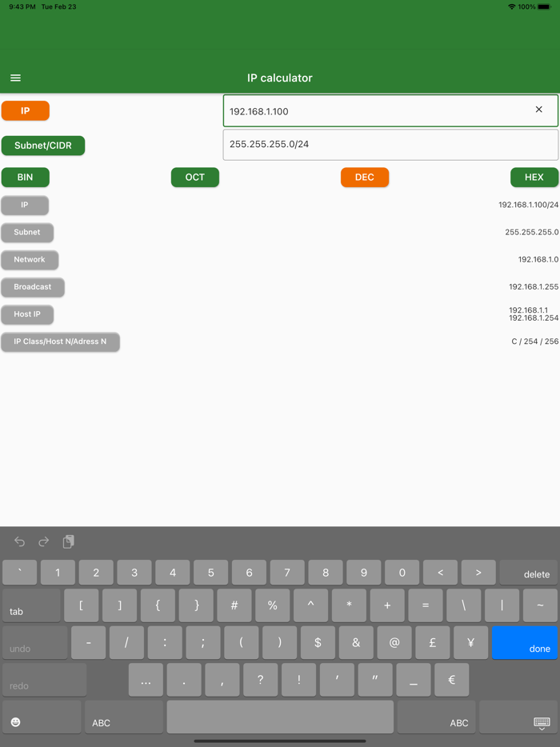Tap the clipboard paste icon above keyboard
The image size is (560, 747).
68,541
